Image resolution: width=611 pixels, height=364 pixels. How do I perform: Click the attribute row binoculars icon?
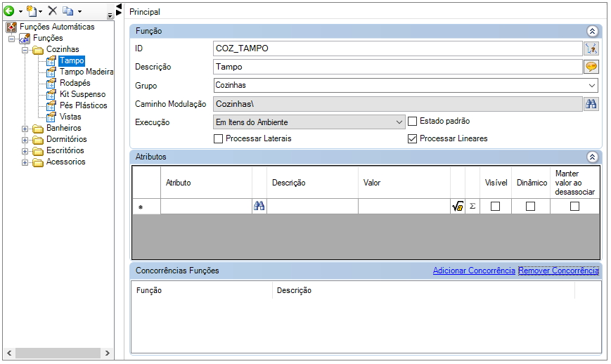point(259,207)
